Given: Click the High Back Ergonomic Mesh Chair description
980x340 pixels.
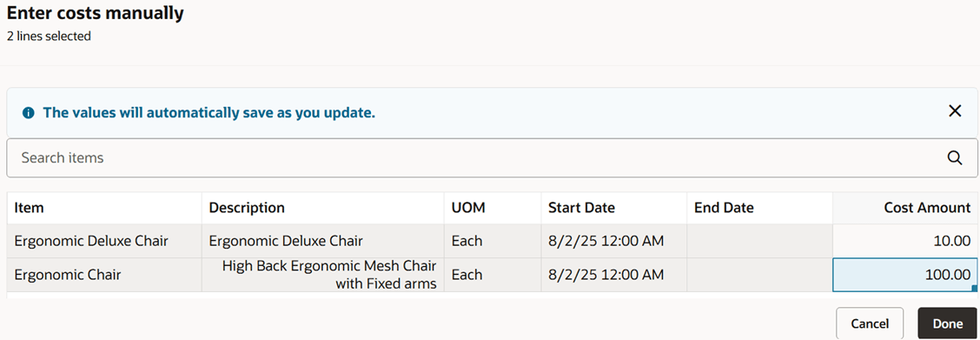Looking at the screenshot, I should pyautogui.click(x=328, y=275).
